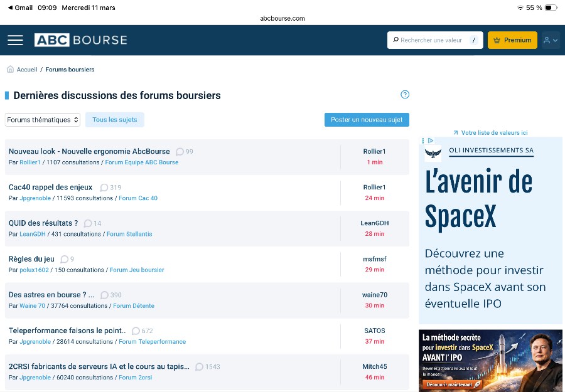Click the ABC Bourse logo
The width and height of the screenshot is (565, 392).
pyautogui.click(x=80, y=40)
